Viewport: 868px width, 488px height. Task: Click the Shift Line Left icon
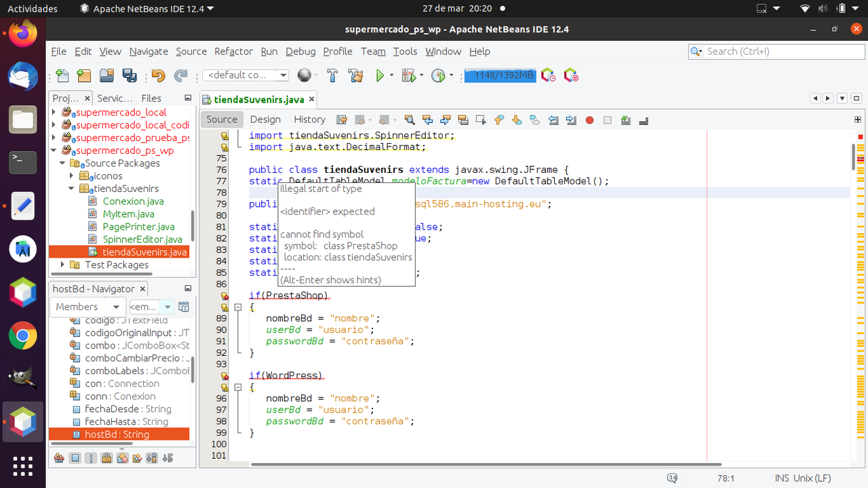tap(553, 120)
